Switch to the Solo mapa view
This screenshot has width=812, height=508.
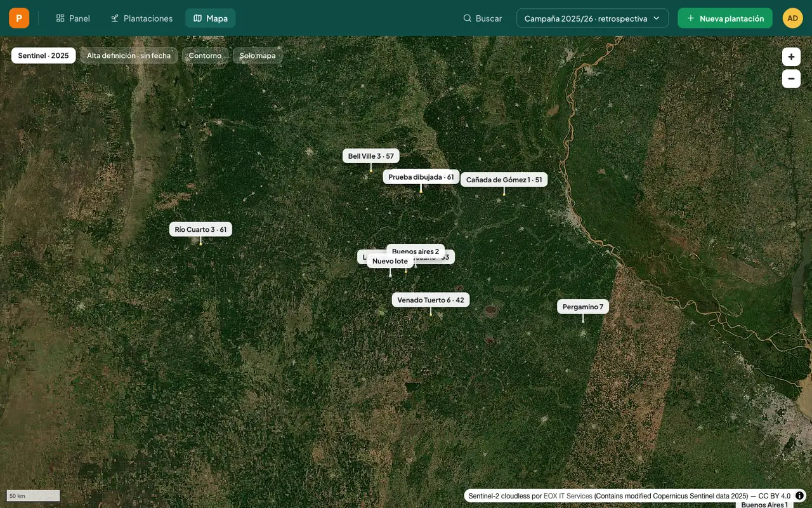(x=258, y=55)
